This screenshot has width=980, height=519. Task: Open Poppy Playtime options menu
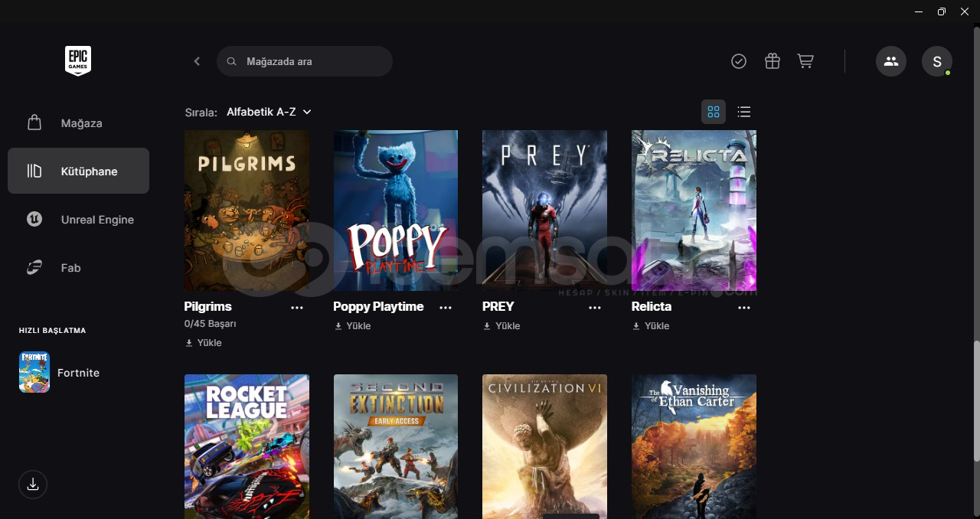point(446,308)
